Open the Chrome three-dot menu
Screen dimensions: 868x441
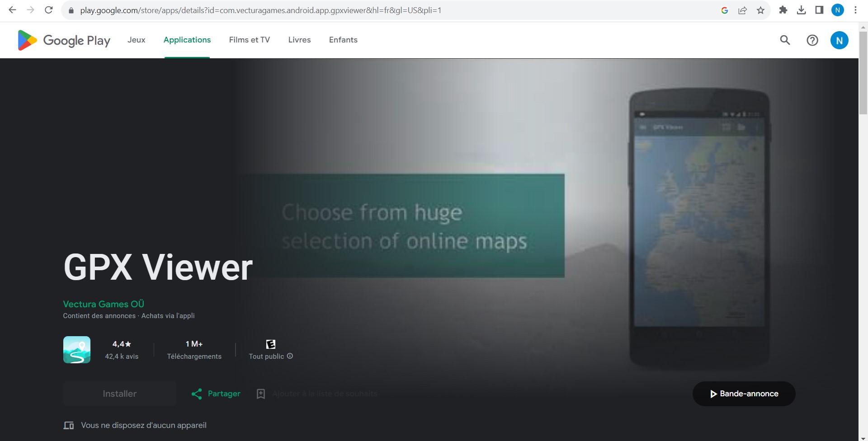pyautogui.click(x=855, y=10)
